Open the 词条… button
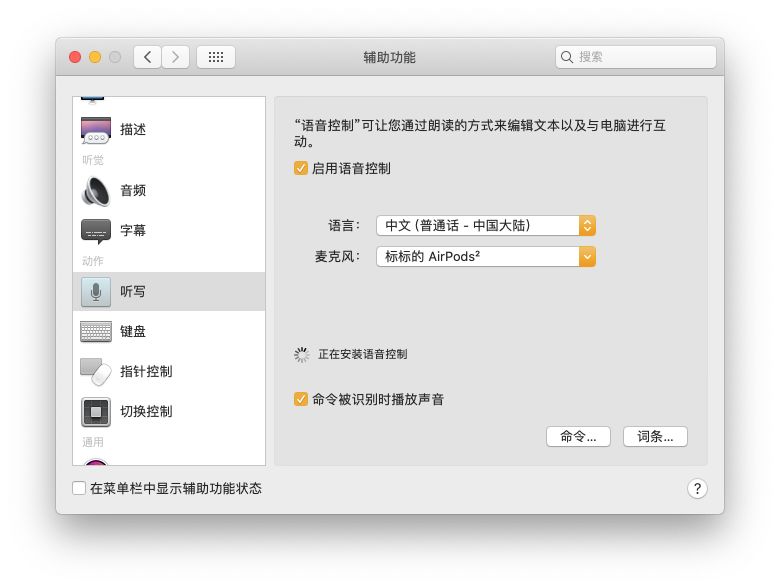The image size is (780, 588). 655,437
